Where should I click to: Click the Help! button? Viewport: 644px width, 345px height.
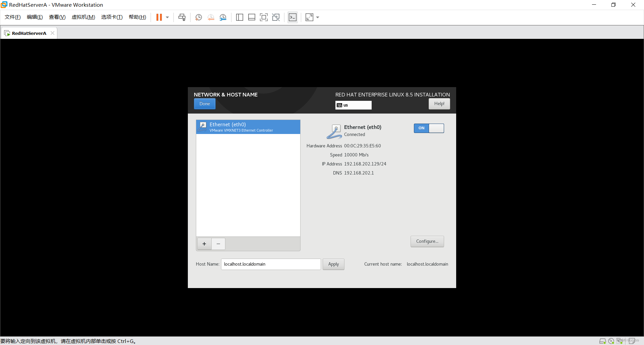439,104
